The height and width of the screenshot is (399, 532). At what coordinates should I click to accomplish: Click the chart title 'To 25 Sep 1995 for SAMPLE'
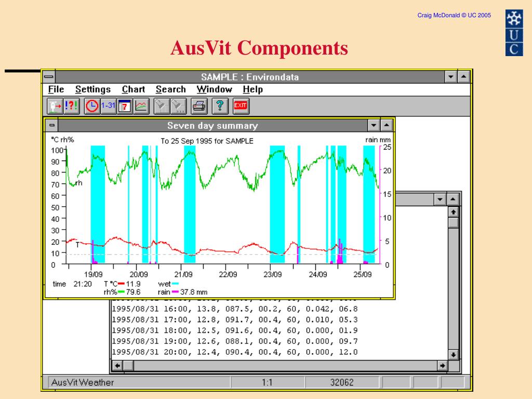pos(207,141)
